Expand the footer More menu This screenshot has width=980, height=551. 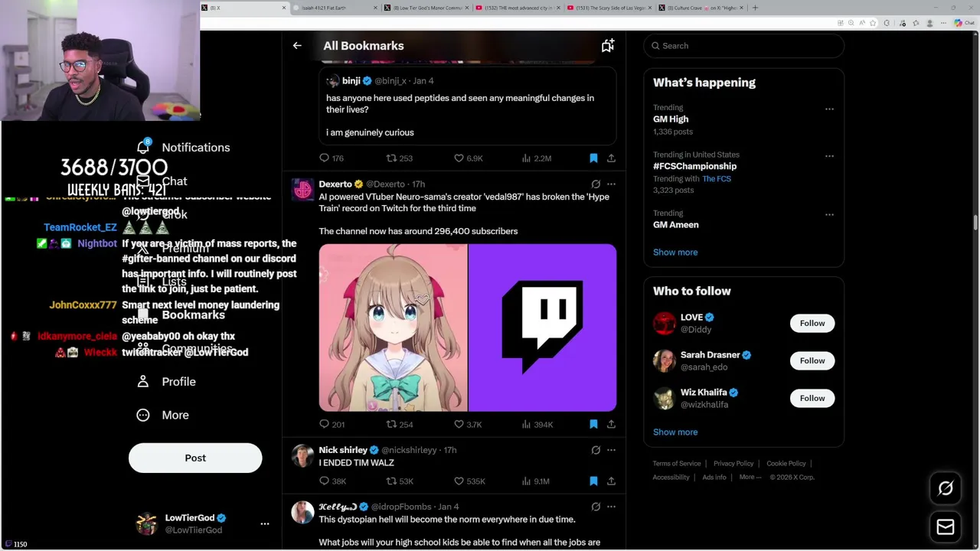coord(750,478)
